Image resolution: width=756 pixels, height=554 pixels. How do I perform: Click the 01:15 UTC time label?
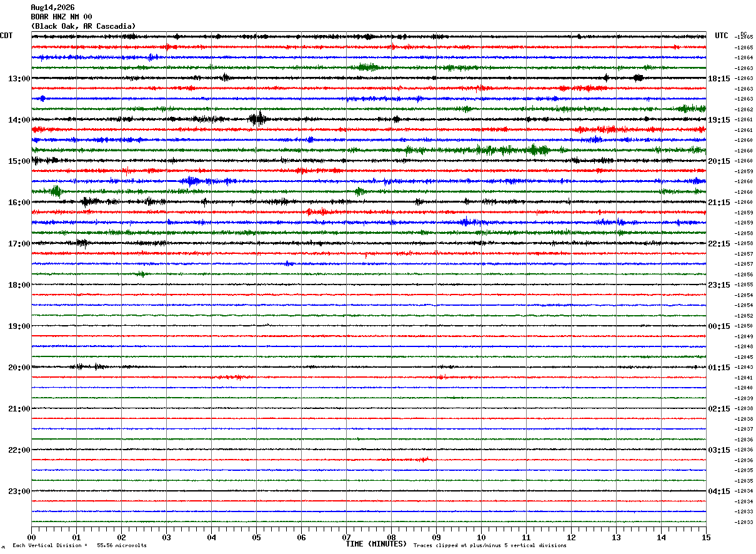coord(719,368)
